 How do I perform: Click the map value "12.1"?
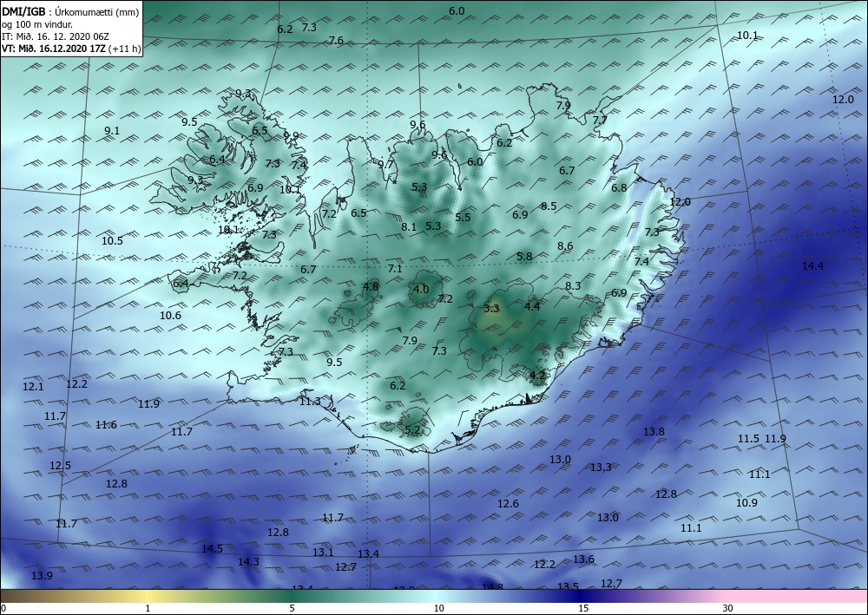33,387
